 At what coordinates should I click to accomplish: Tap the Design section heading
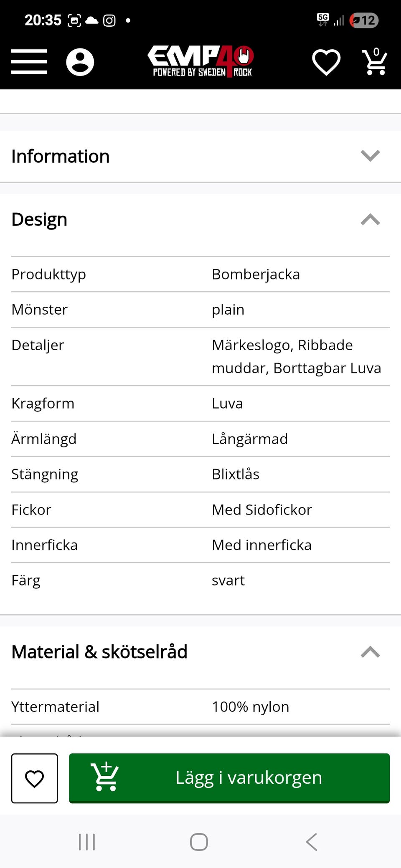39,220
